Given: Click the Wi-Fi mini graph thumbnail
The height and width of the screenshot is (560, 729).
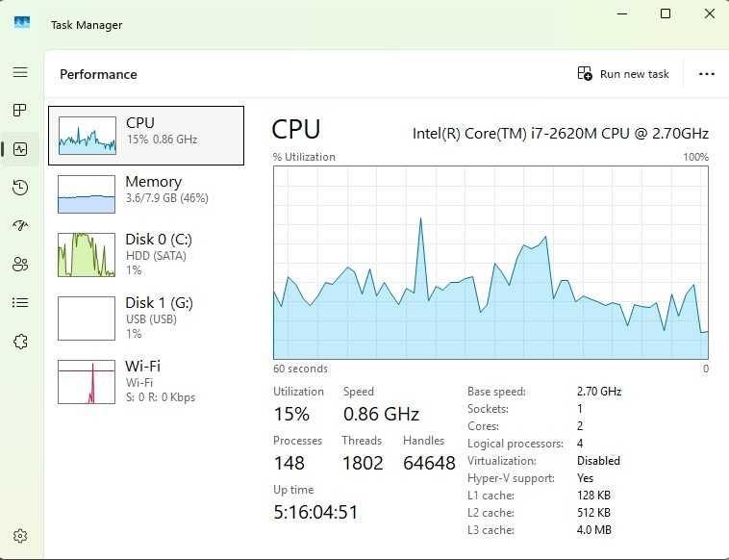Looking at the screenshot, I should click(x=87, y=382).
